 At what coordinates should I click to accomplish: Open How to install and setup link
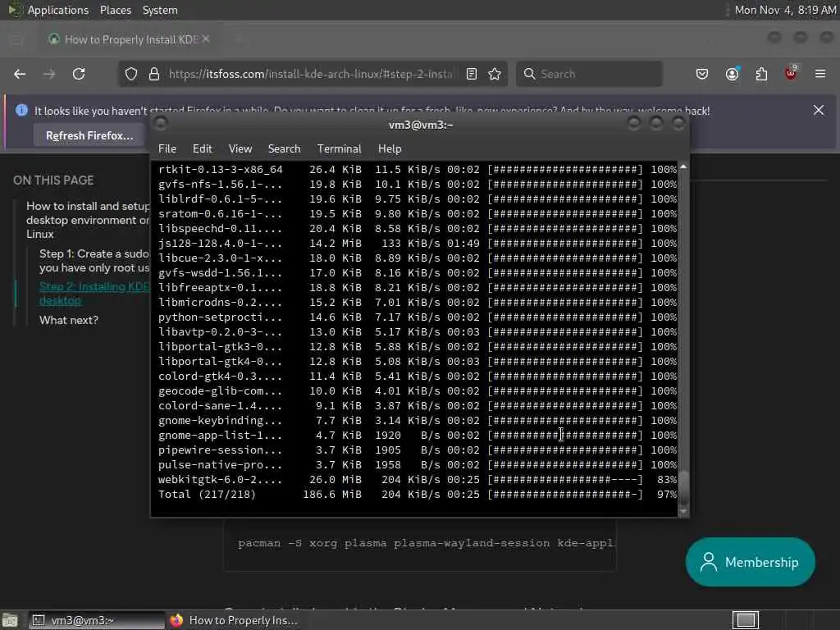89,220
